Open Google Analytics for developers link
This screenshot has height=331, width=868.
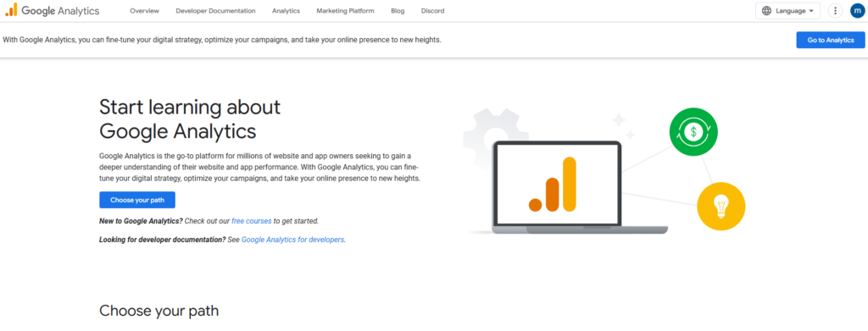(x=292, y=240)
